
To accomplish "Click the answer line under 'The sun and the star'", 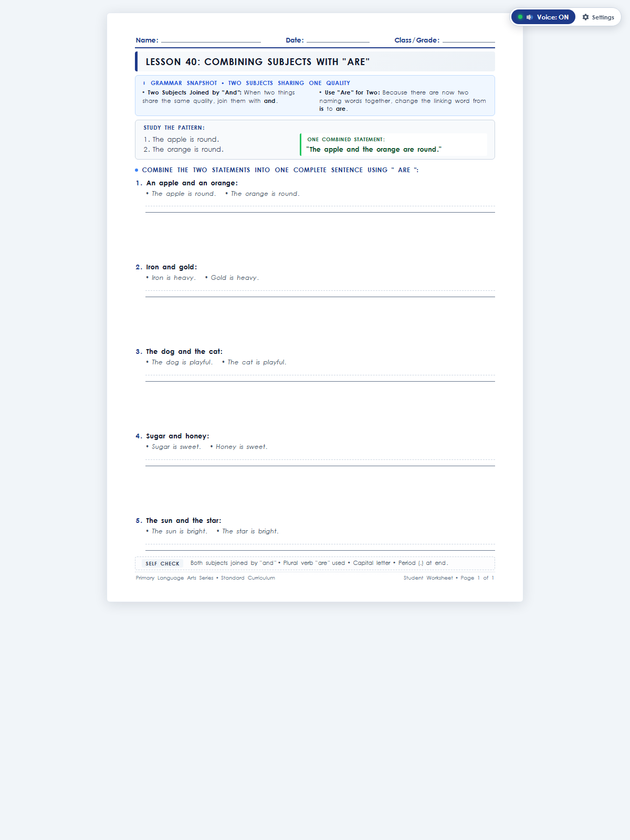I will click(320, 547).
